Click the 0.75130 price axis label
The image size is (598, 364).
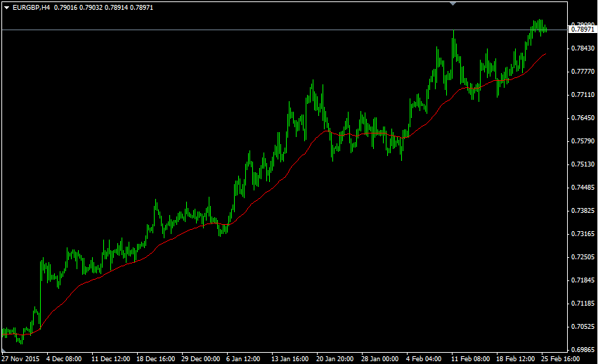point(583,164)
